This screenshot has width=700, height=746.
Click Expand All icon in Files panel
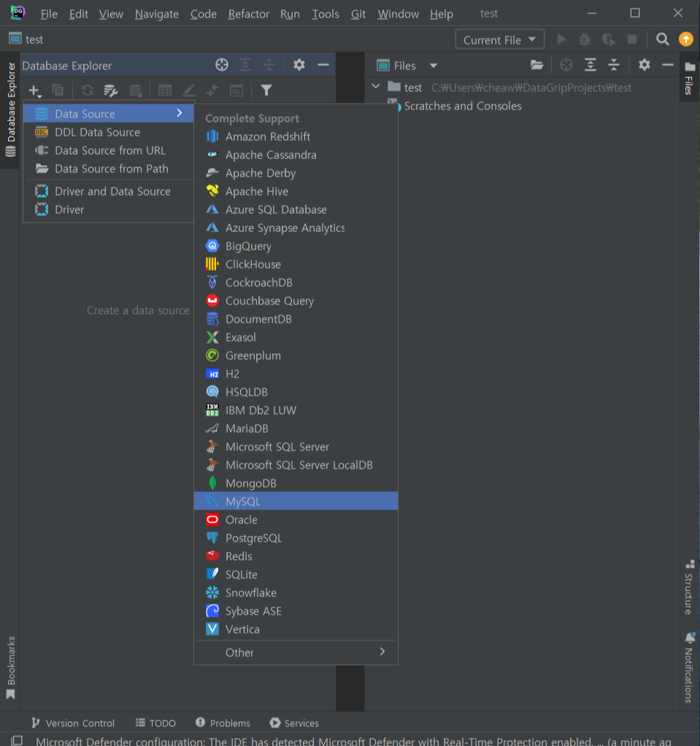point(590,65)
